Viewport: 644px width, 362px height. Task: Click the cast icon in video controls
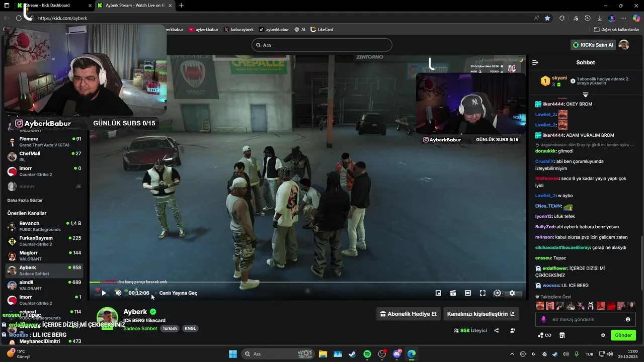pyautogui.click(x=453, y=293)
